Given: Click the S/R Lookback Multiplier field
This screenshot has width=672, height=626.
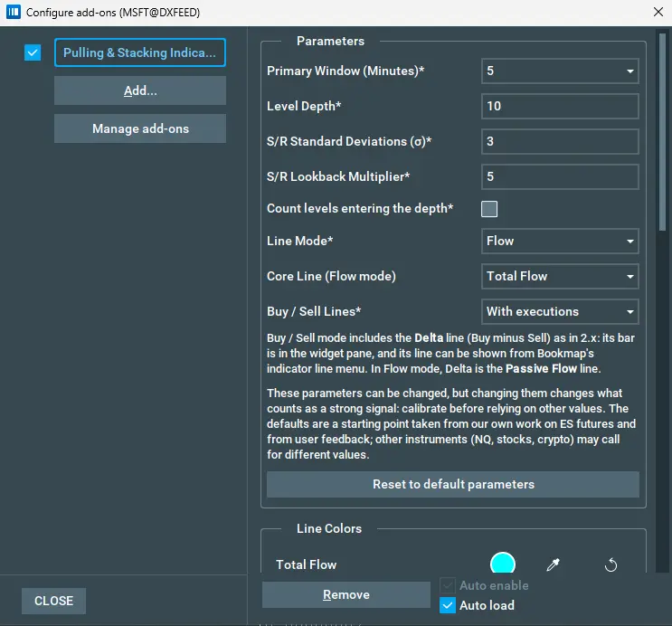Looking at the screenshot, I should pyautogui.click(x=560, y=176).
